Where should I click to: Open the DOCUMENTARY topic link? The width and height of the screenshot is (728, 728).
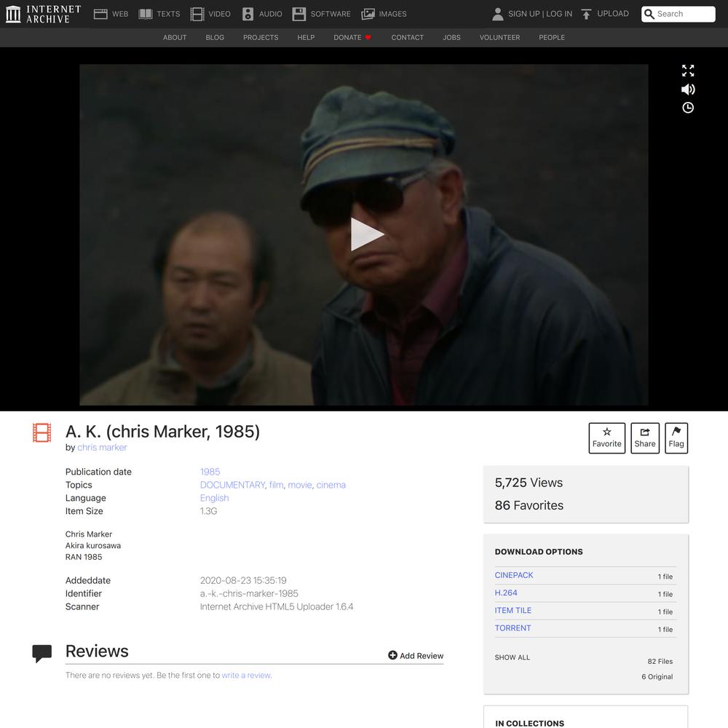point(232,485)
